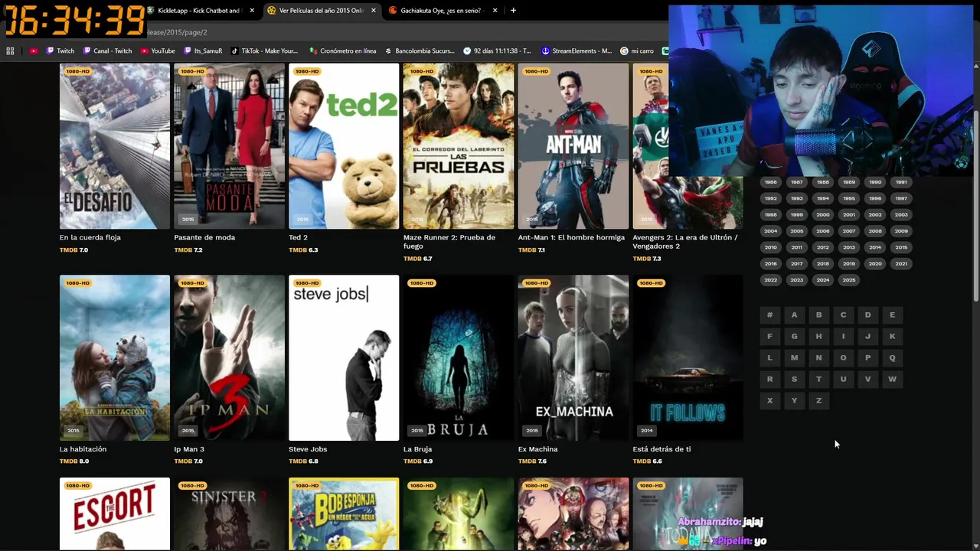Filter titles starting with letter Q
The width and height of the screenshot is (980, 551).
tap(892, 358)
